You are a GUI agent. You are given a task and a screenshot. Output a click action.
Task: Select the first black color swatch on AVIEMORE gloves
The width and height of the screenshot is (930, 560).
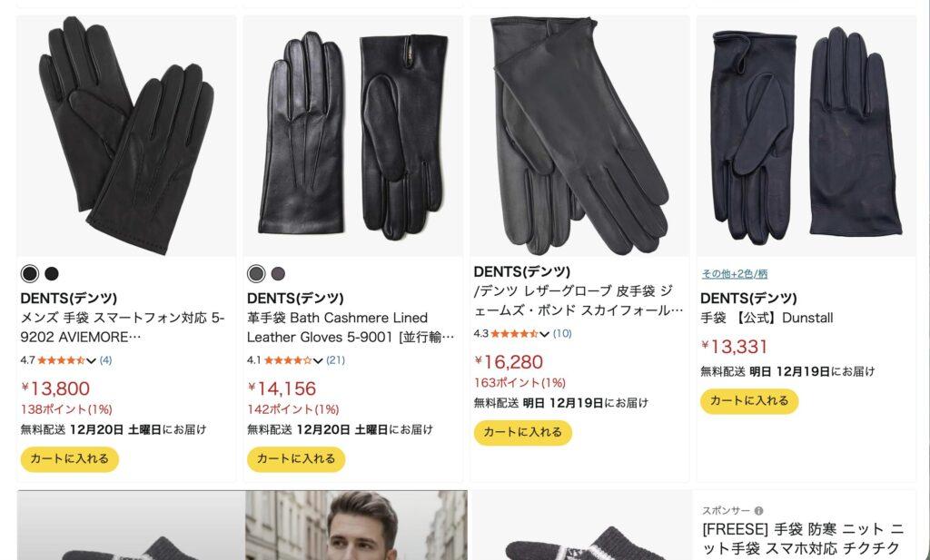(30, 273)
